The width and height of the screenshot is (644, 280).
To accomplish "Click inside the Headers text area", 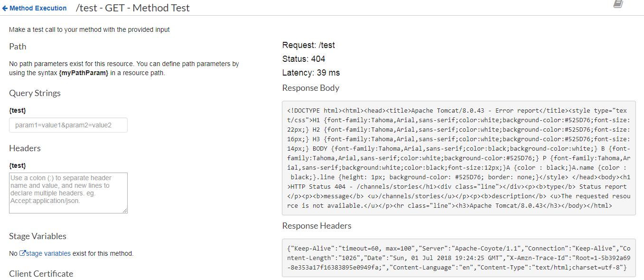I will coord(68,193).
